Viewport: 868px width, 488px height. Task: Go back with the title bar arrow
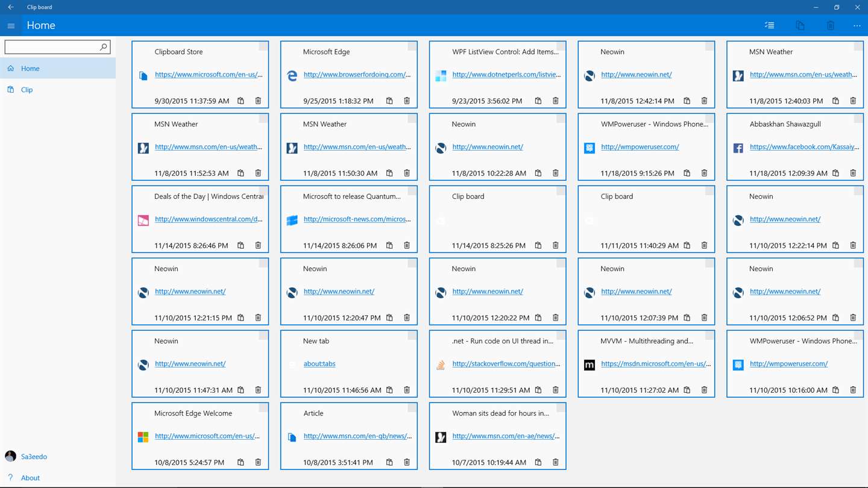pos(11,7)
